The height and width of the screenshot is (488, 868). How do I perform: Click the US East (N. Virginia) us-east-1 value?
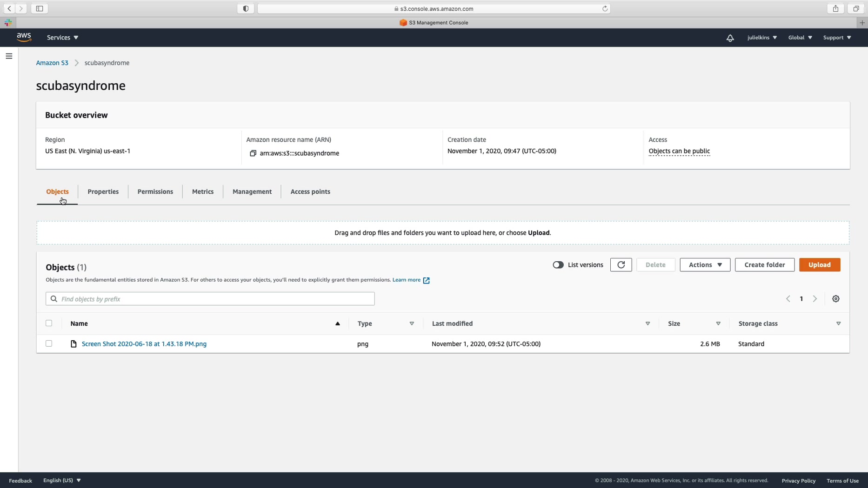(x=88, y=151)
